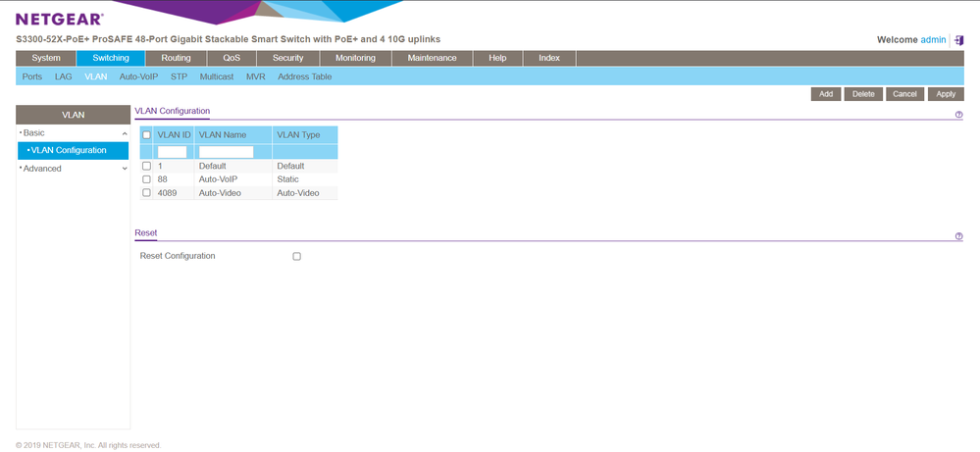Focus the VLAN Name input field
The height and width of the screenshot is (452, 980).
pos(227,152)
